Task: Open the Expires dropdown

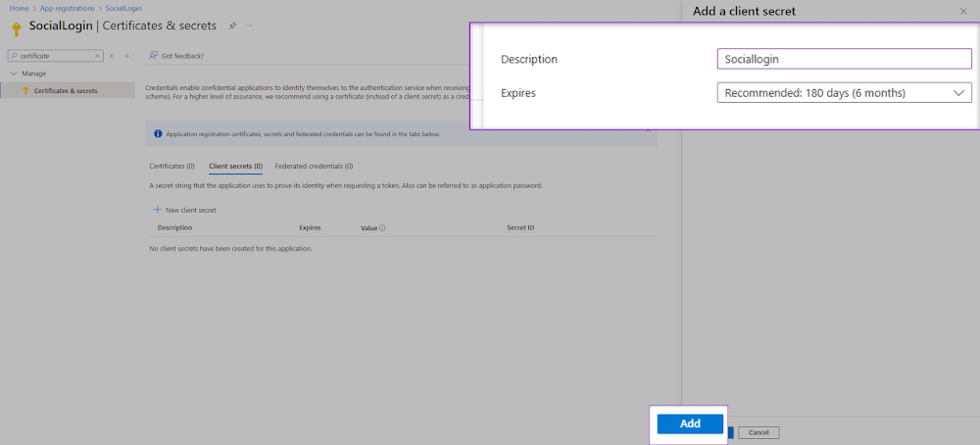Action: (844, 93)
